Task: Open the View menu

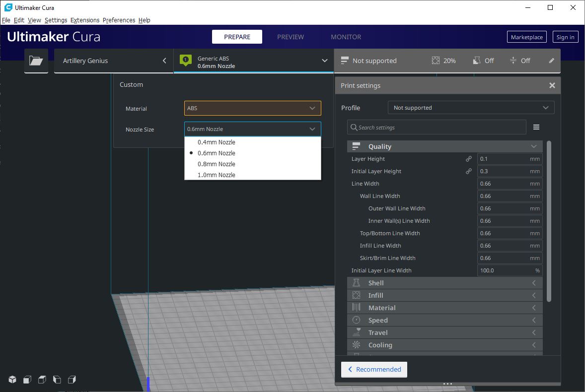Action: (x=34, y=20)
